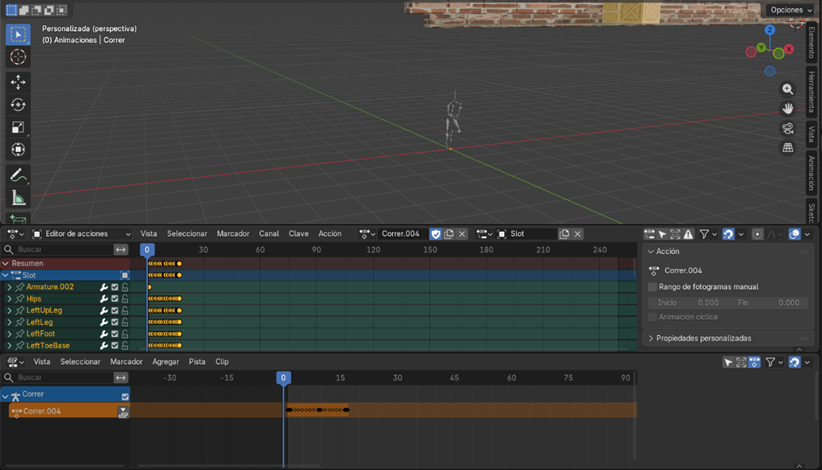Screen dimensions: 822x470
Task: Select the 3D Cursor tool
Action: point(18,57)
